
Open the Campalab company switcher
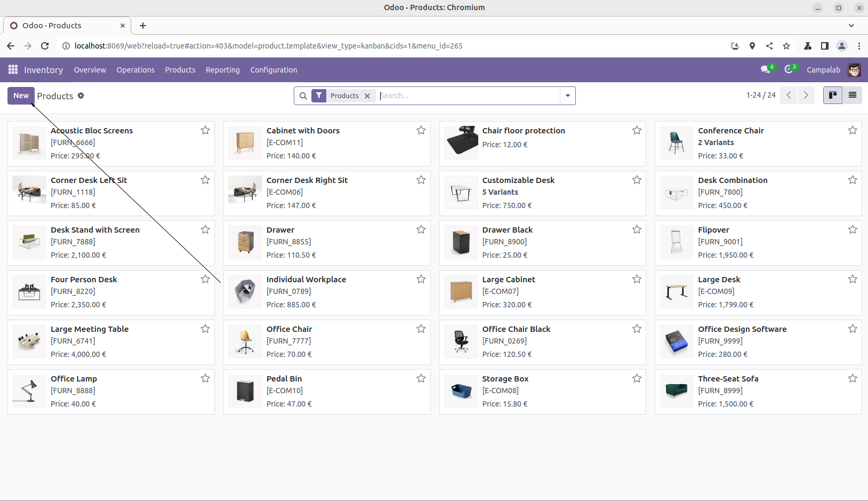[823, 70]
